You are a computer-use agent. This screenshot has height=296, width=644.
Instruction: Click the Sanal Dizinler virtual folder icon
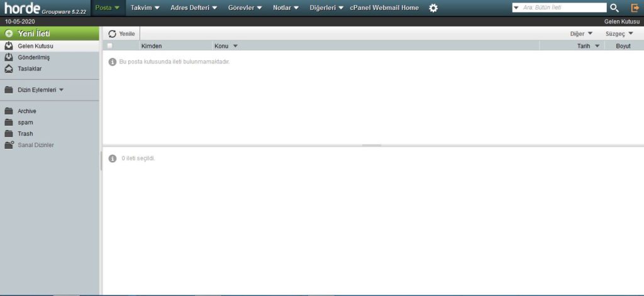coord(9,145)
